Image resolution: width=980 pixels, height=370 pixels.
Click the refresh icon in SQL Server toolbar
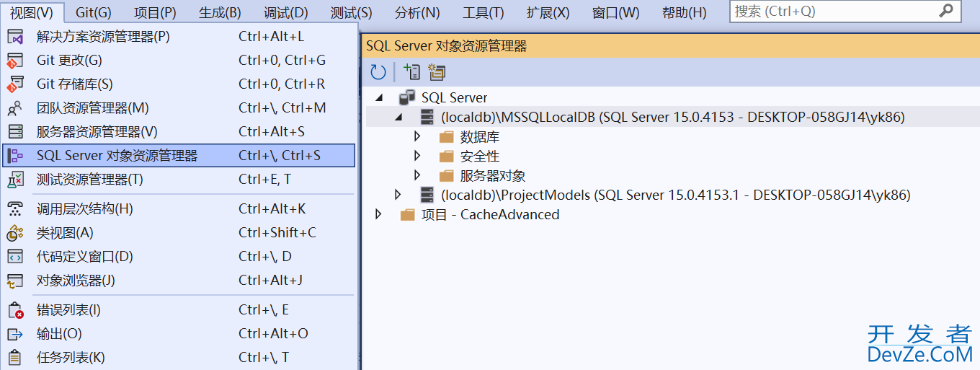[378, 72]
